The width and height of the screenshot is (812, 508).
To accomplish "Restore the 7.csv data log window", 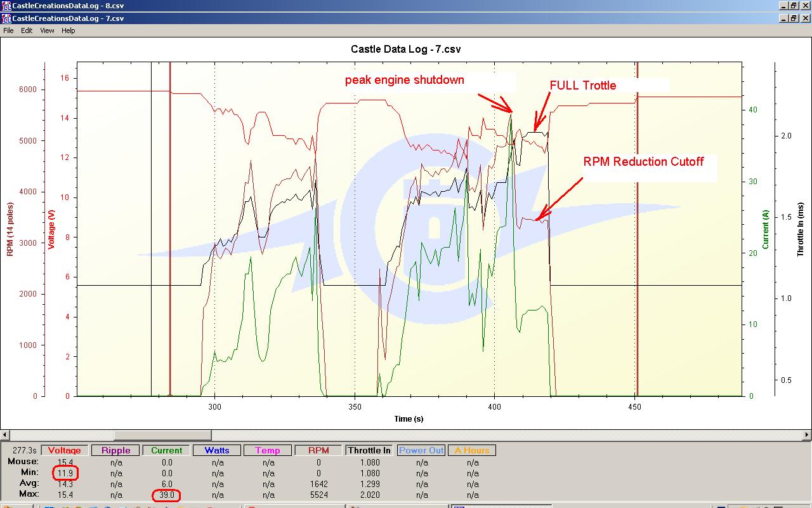I will pyautogui.click(x=793, y=18).
